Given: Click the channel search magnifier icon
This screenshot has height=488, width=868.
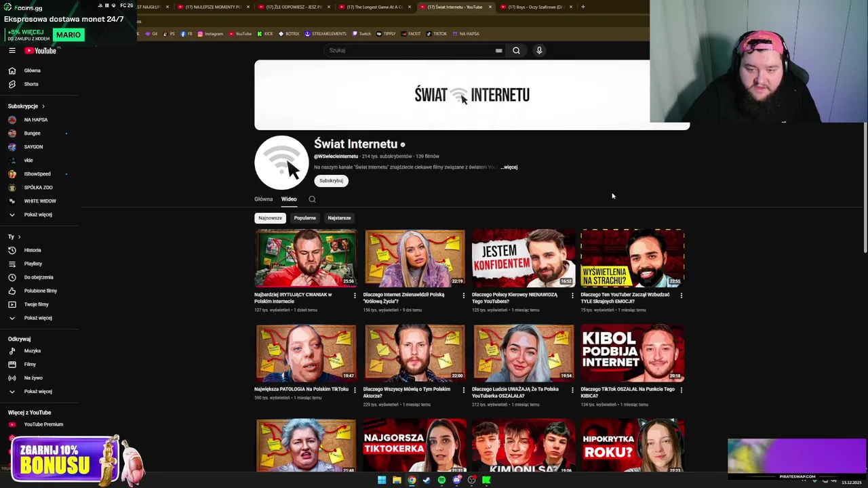Looking at the screenshot, I should click(312, 199).
